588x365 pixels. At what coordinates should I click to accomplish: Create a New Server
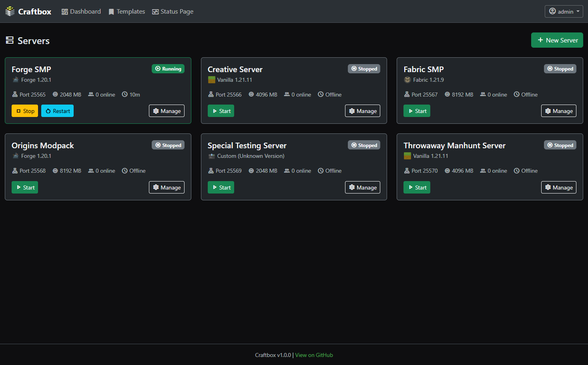pyautogui.click(x=557, y=40)
